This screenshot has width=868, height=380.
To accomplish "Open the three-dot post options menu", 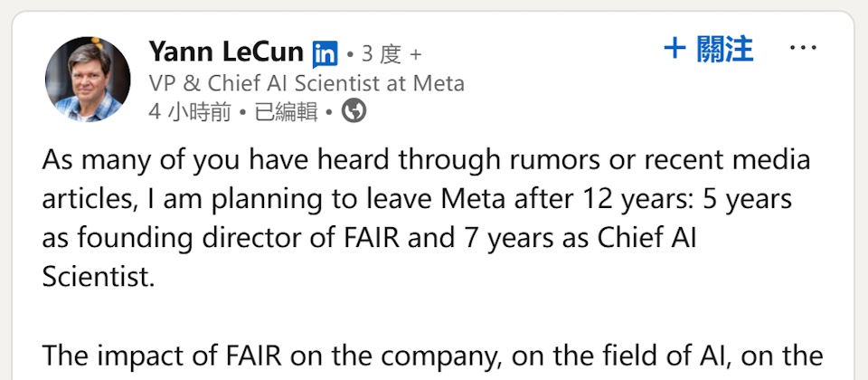I will pos(803,49).
